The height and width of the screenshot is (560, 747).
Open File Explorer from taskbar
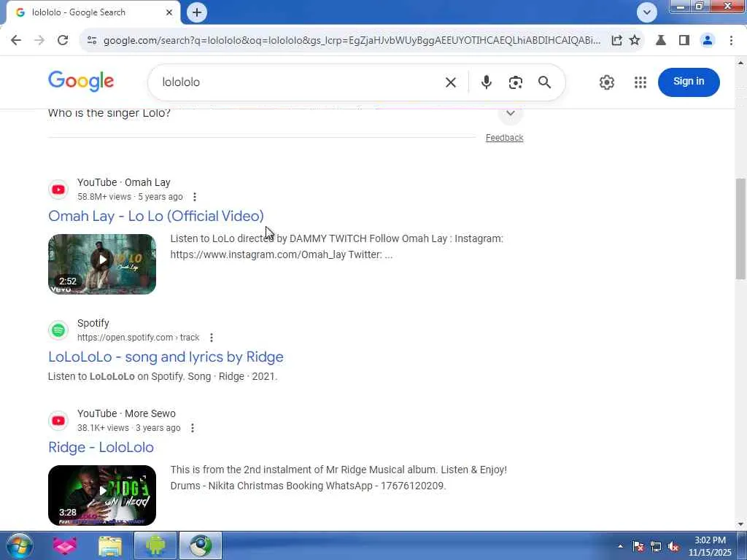point(110,545)
